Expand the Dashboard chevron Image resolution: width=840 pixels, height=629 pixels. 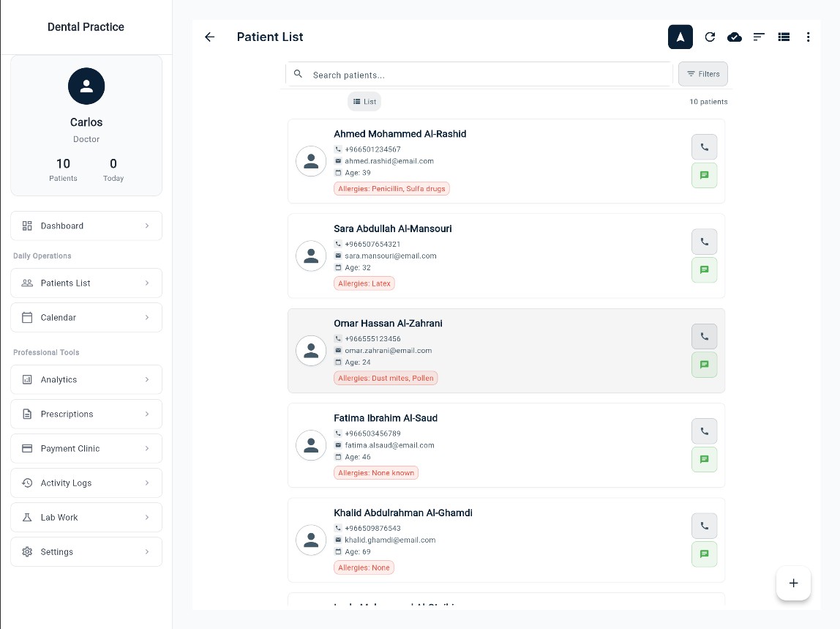click(147, 226)
